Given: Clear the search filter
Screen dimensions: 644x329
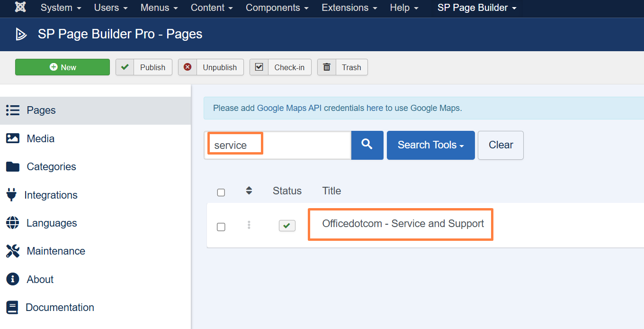Looking at the screenshot, I should click(501, 145).
